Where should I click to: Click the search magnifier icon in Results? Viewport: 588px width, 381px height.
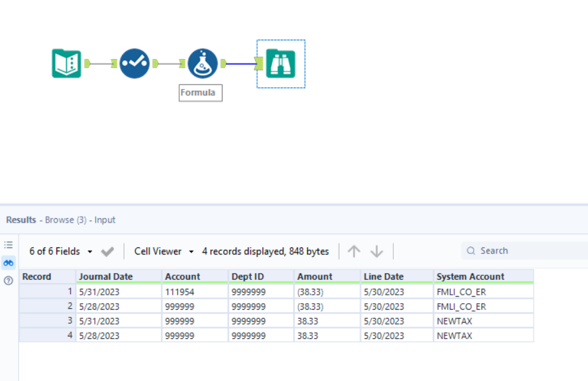coord(471,251)
